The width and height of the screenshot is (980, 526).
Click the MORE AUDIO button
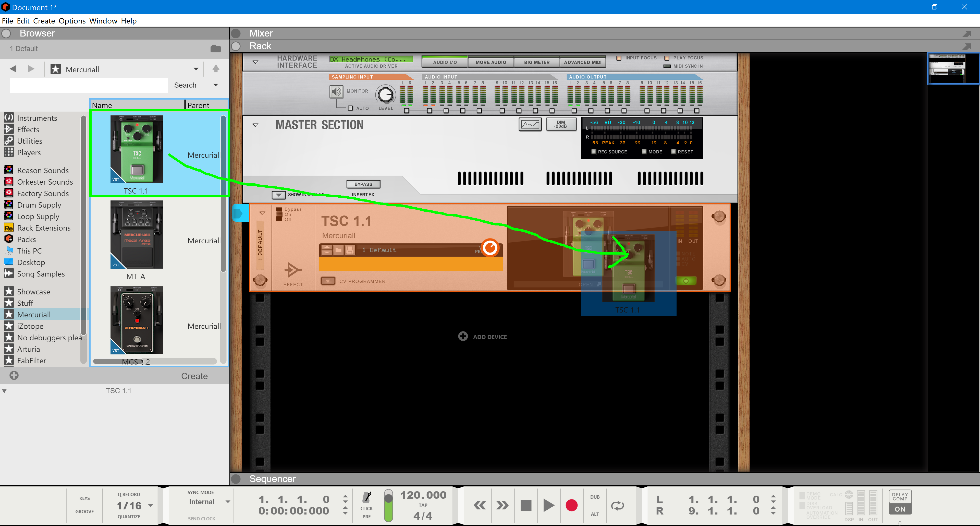[x=491, y=62]
